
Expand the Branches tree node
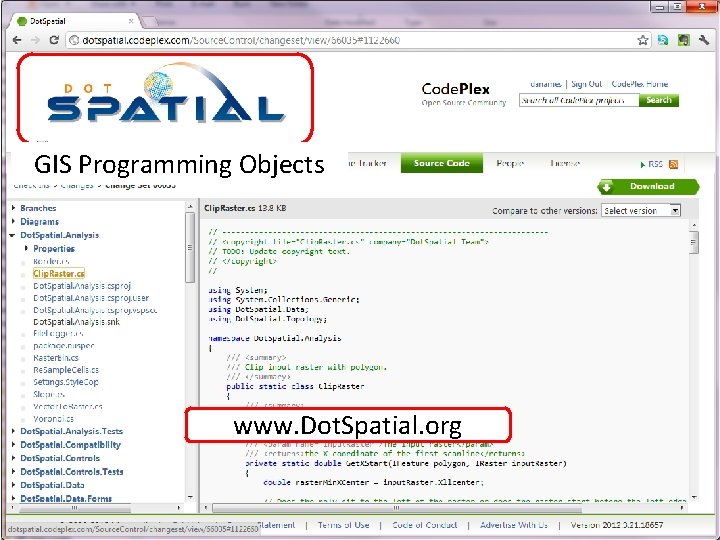point(13,208)
